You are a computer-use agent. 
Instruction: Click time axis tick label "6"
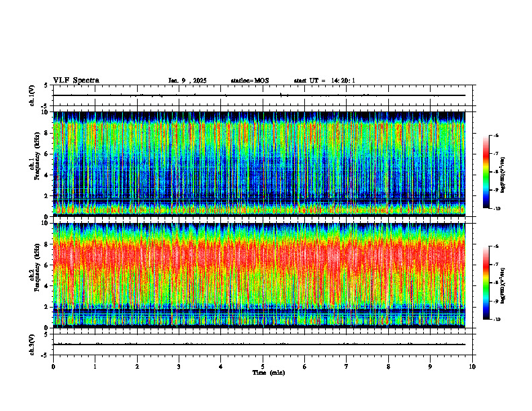click(305, 367)
